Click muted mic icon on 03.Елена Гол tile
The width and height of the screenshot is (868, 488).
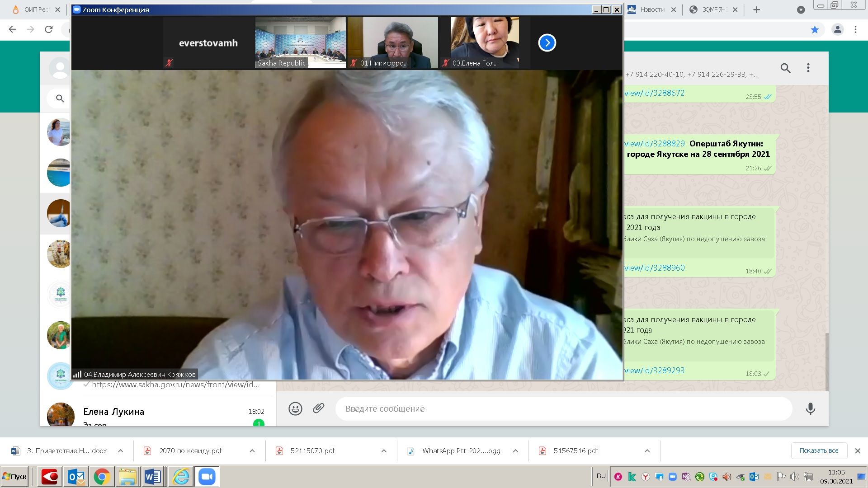click(x=446, y=63)
